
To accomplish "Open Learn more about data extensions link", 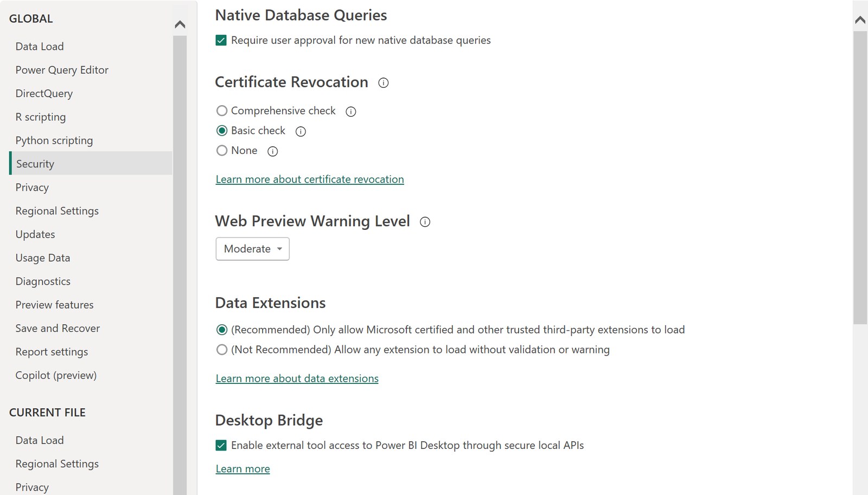I will [x=297, y=378].
